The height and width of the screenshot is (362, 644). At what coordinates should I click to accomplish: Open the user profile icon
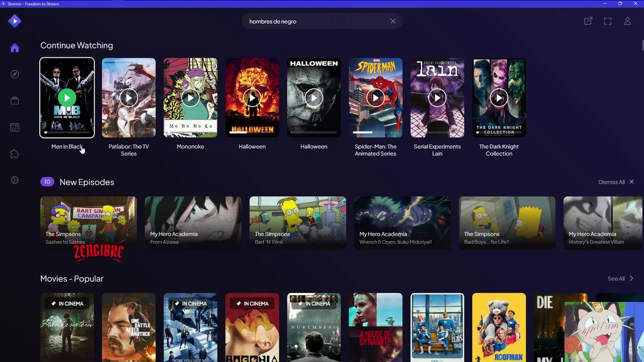pyautogui.click(x=627, y=21)
